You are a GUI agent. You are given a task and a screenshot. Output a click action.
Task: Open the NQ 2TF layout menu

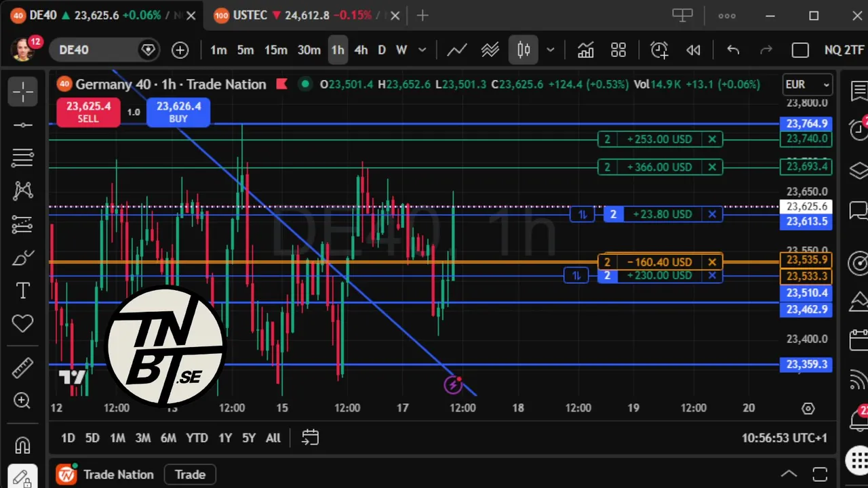click(x=844, y=49)
